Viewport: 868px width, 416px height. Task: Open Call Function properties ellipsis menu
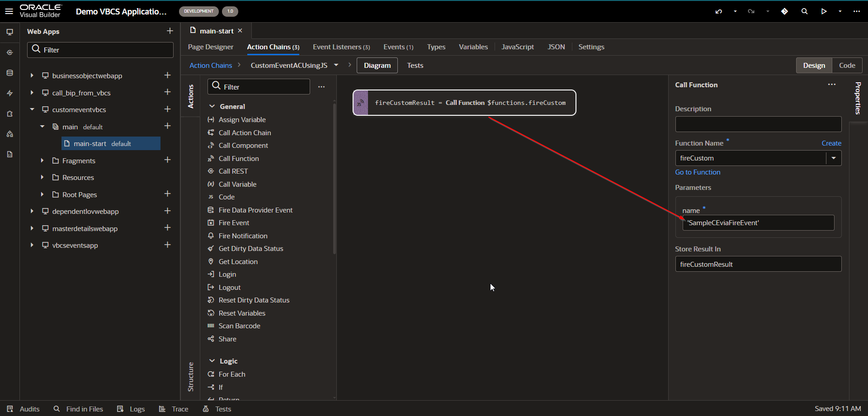pos(832,85)
